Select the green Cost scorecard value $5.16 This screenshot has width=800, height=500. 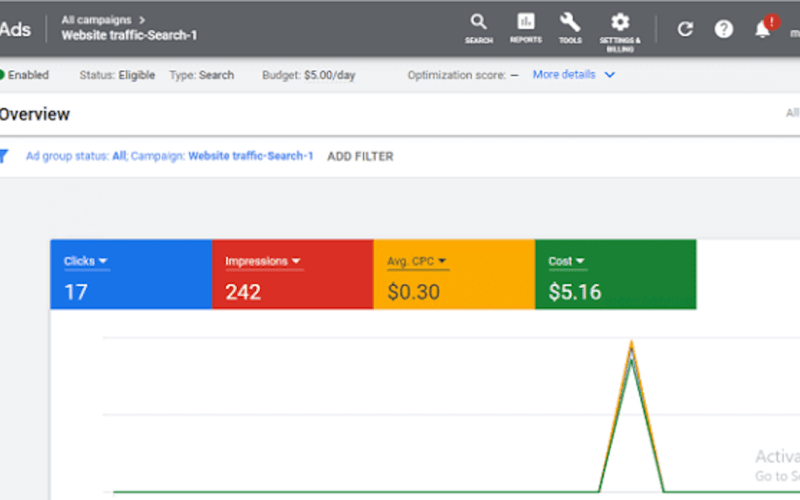coord(575,292)
